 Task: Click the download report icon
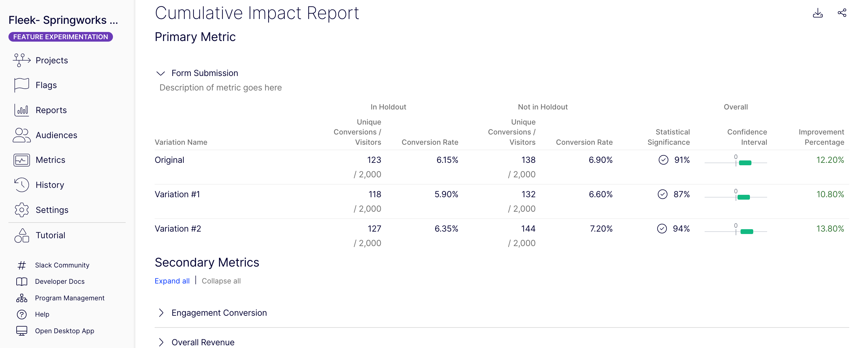[x=818, y=13]
